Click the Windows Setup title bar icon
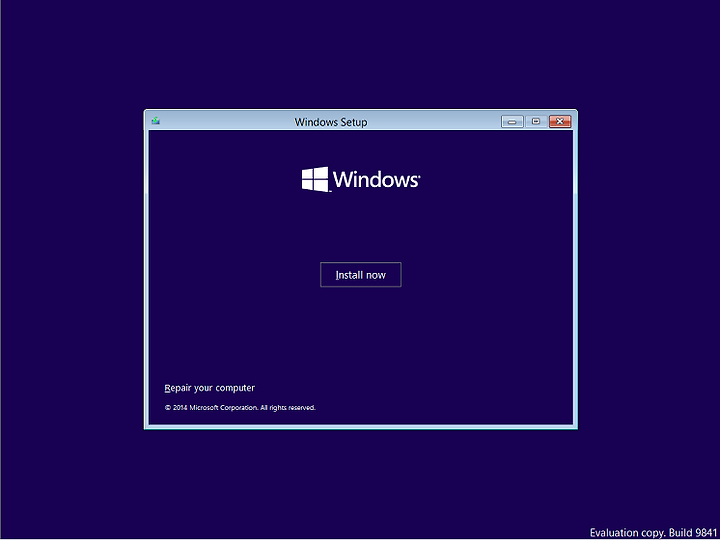Image resolution: width=720 pixels, height=540 pixels. coord(156,121)
